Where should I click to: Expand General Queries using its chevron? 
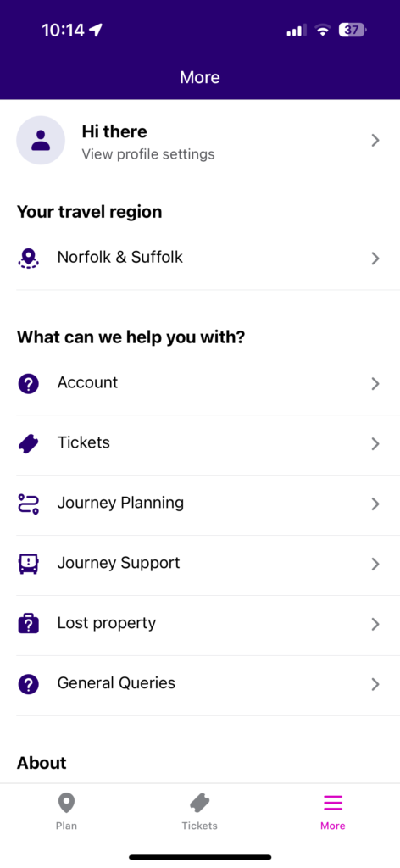(x=375, y=685)
